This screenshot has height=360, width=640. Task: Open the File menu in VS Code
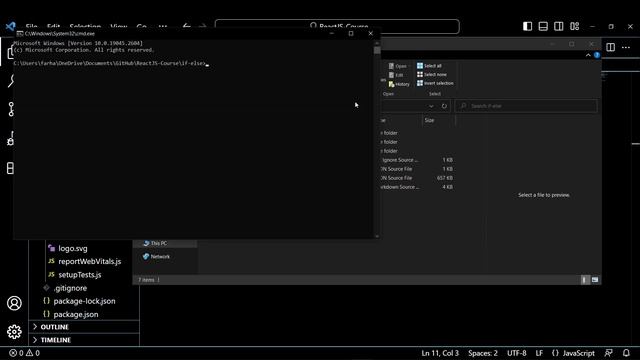click(x=31, y=27)
